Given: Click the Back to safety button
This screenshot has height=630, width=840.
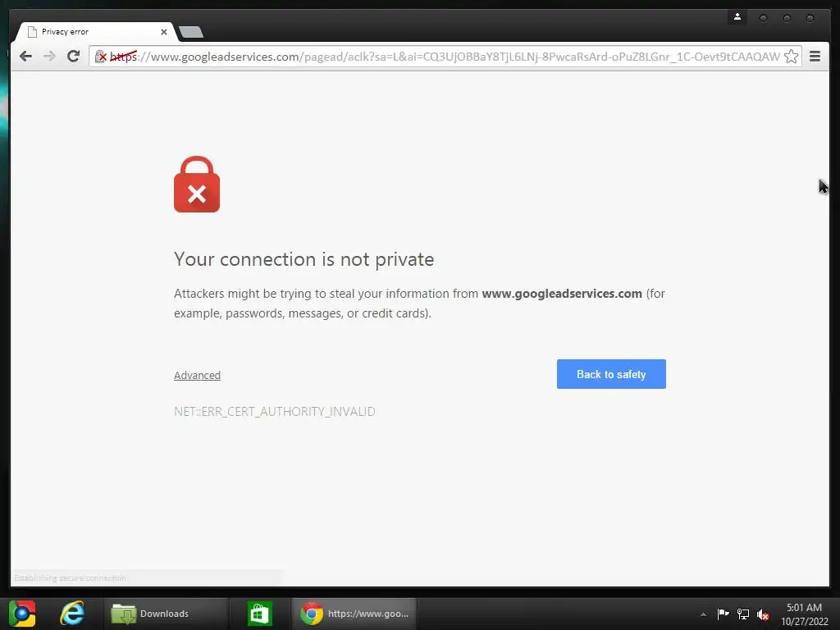Looking at the screenshot, I should [x=611, y=374].
